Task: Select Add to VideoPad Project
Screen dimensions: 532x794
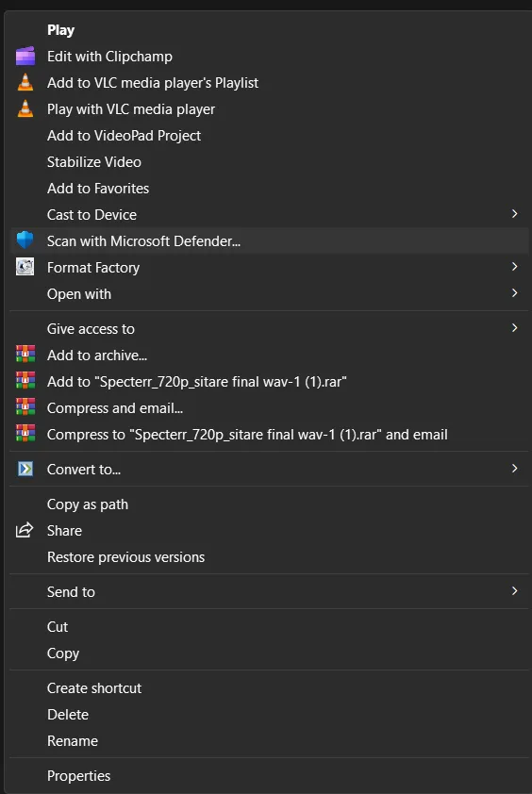Action: pyautogui.click(x=269, y=135)
